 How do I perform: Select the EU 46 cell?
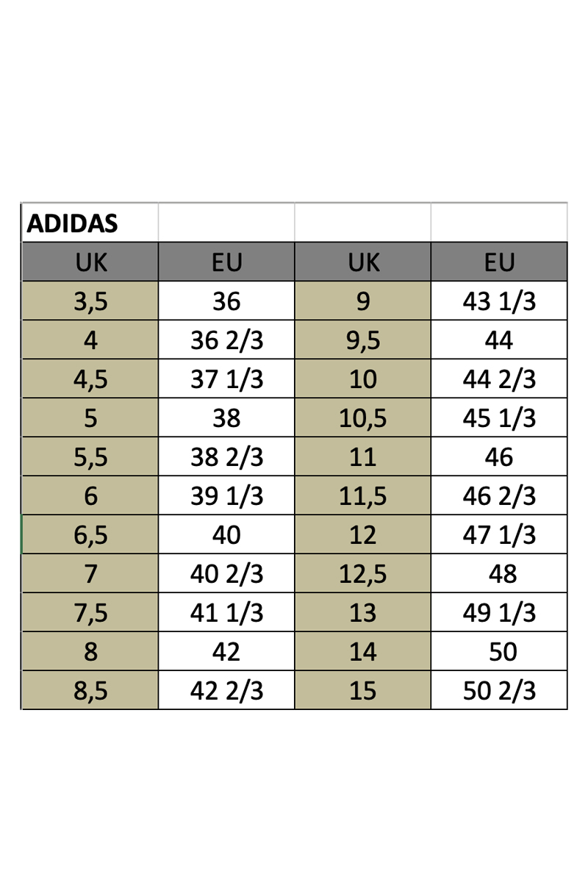[499, 456]
